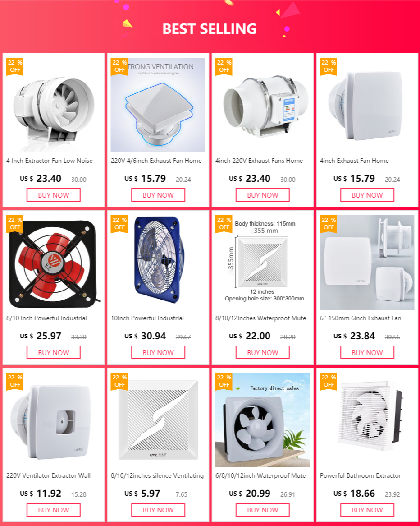Click the 4 Inch Extractor Fan product image

(x=54, y=105)
